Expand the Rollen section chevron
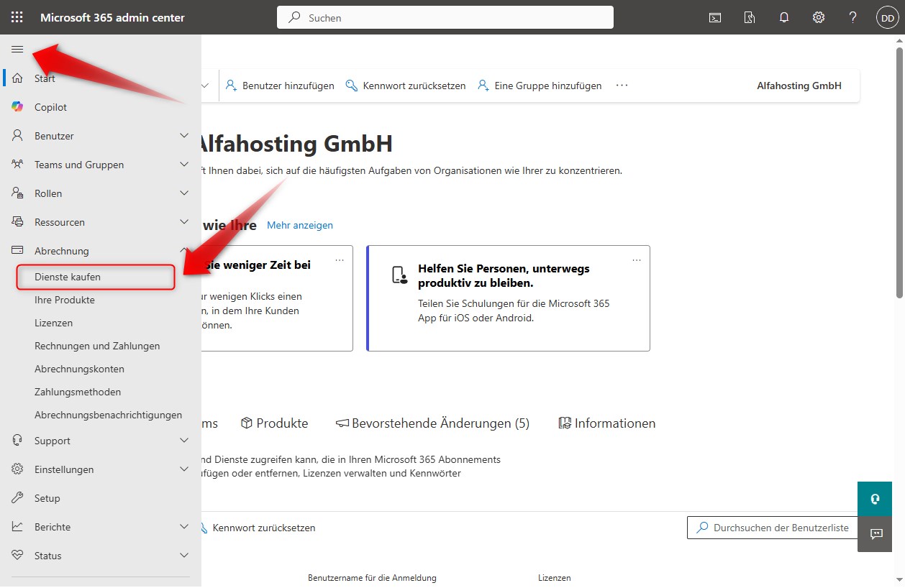Viewport: 905px width, 588px height. (x=184, y=193)
